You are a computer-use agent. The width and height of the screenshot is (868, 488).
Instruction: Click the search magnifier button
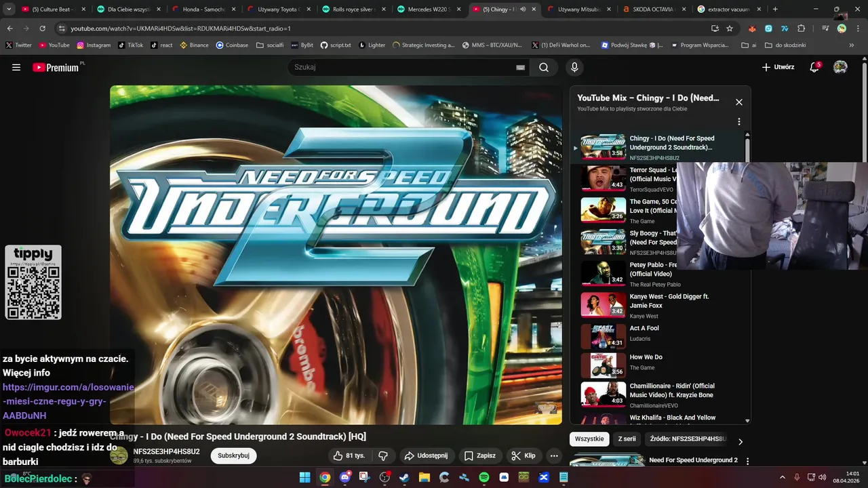544,67
